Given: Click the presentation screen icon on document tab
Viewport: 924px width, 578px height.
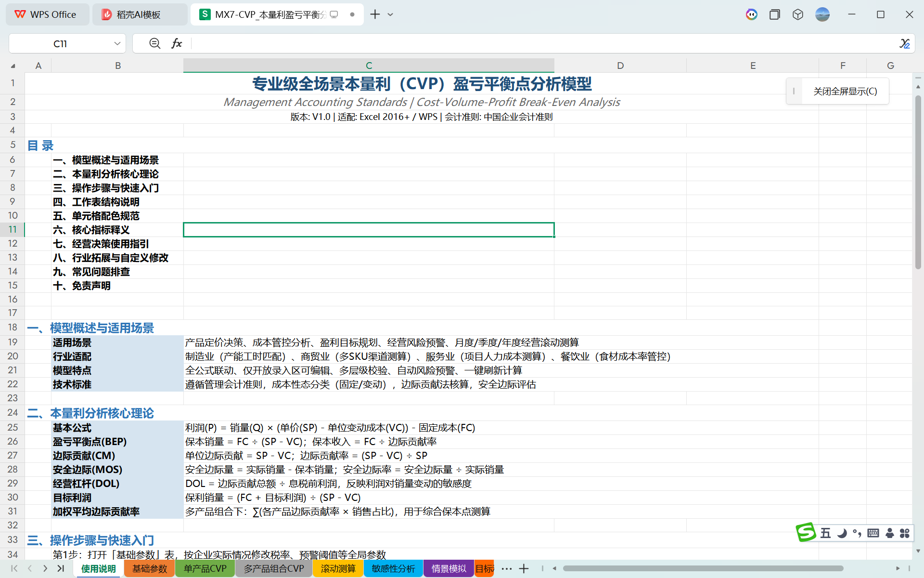Looking at the screenshot, I should (334, 14).
